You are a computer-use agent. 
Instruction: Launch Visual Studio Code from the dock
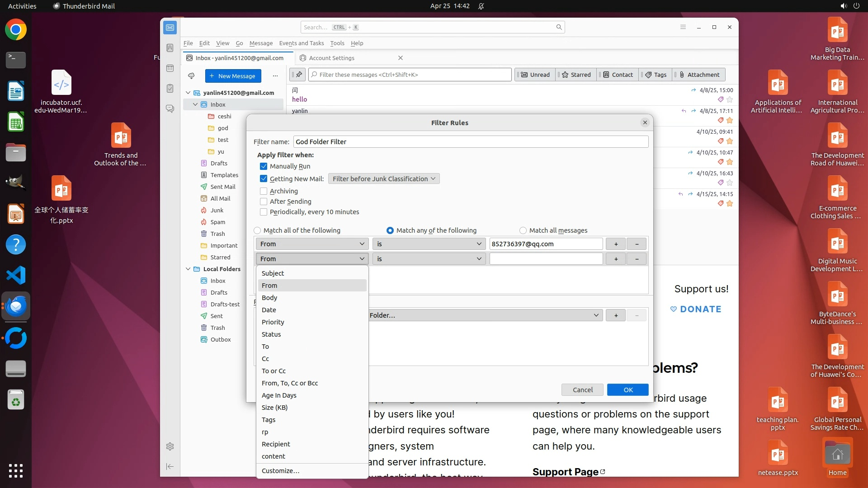16,275
